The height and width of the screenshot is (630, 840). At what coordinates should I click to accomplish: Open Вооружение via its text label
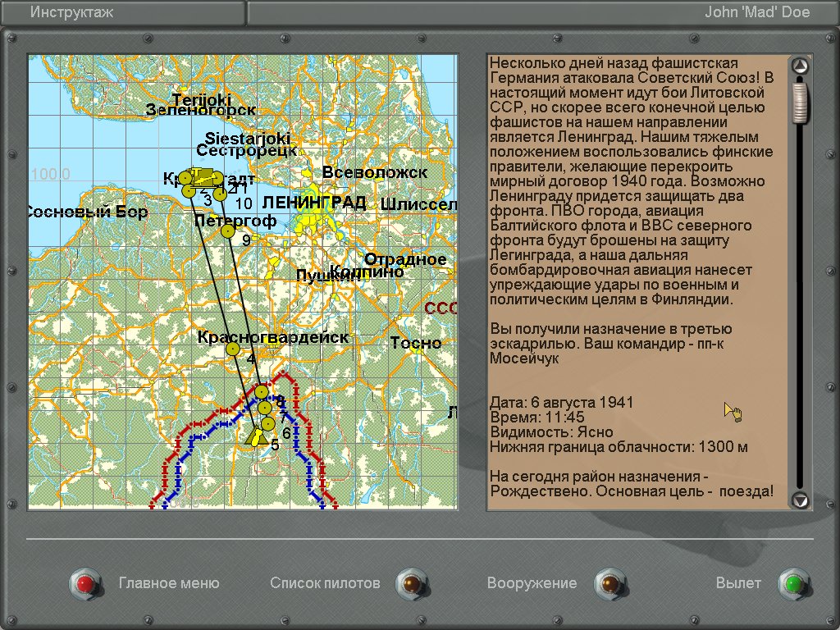coord(532,583)
